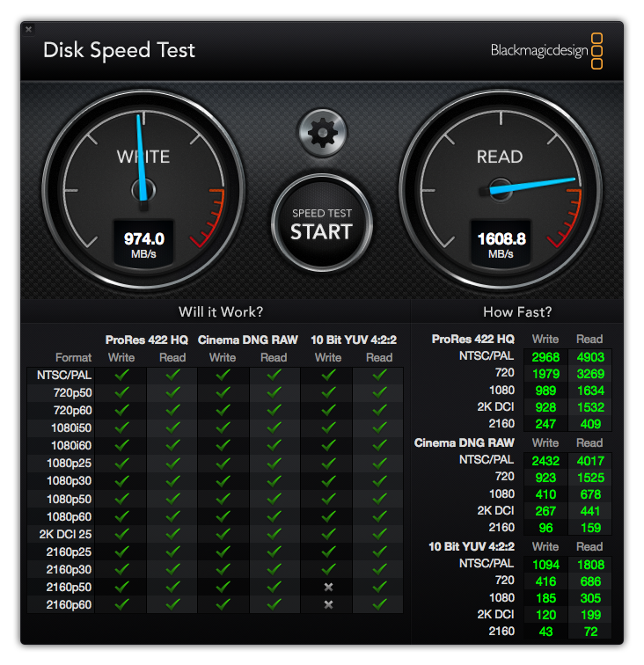The height and width of the screenshot is (665, 644).
Task: Select the Will it Work? heading
Action: (221, 311)
